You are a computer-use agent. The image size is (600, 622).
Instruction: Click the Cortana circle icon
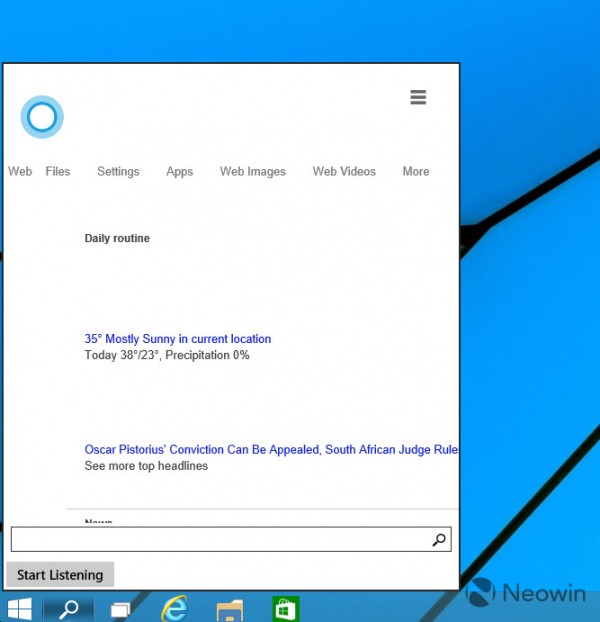coord(42,118)
